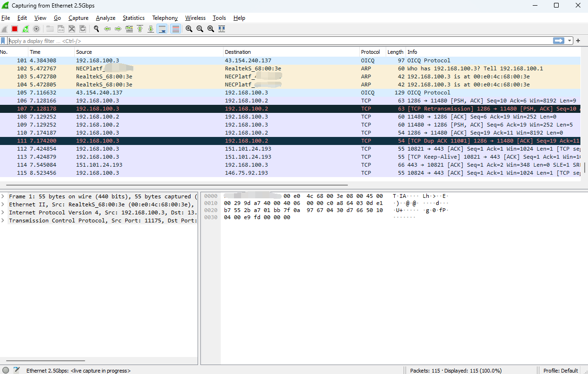
Task: Reset text to normal size
Action: (211, 29)
